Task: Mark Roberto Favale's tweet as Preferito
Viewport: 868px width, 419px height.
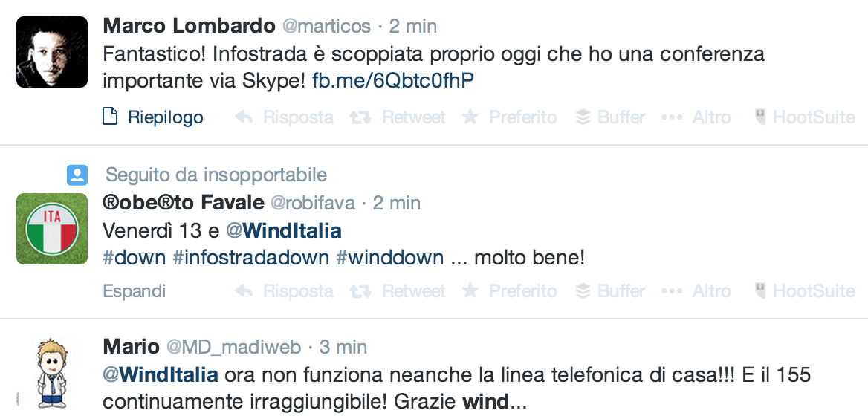Action: point(510,291)
